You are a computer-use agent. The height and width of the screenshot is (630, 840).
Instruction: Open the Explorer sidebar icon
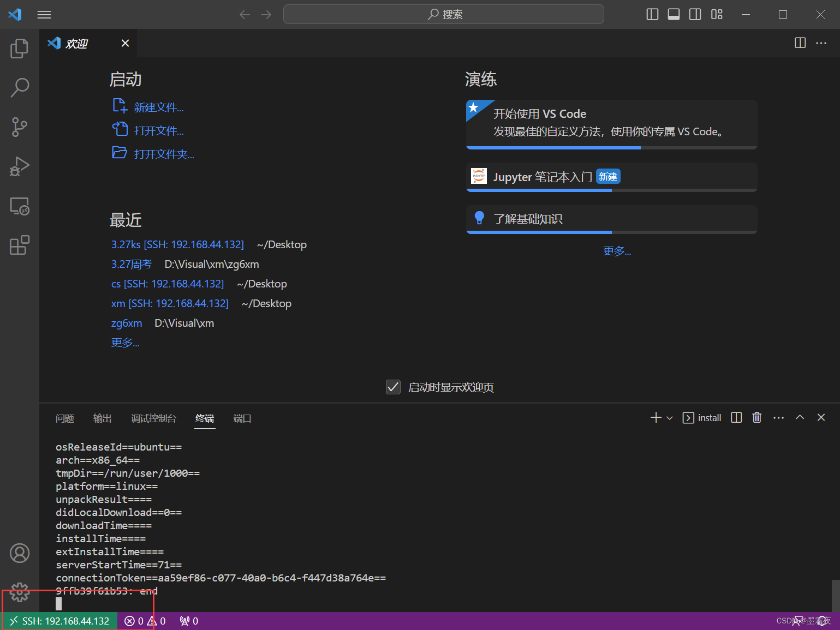(x=20, y=48)
